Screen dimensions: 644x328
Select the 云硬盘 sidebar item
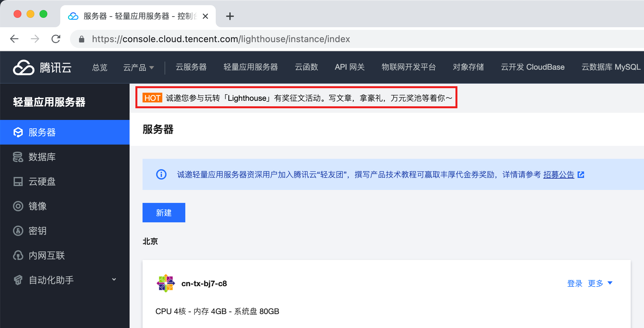65,182
